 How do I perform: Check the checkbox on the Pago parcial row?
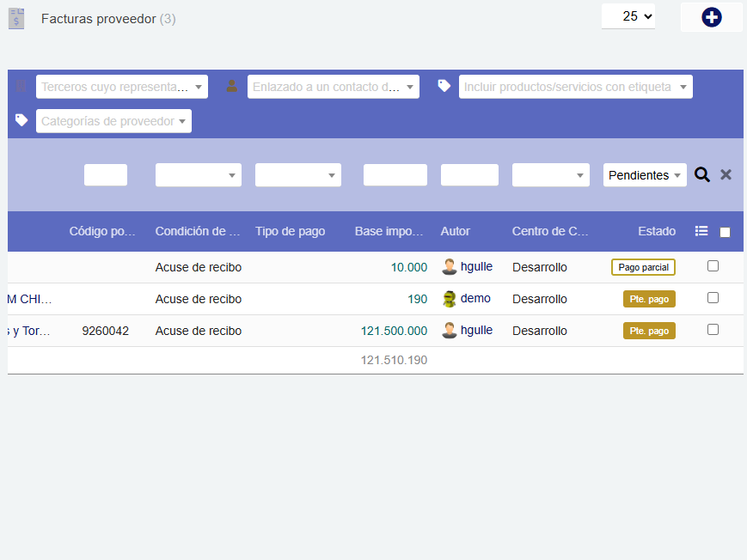713,266
